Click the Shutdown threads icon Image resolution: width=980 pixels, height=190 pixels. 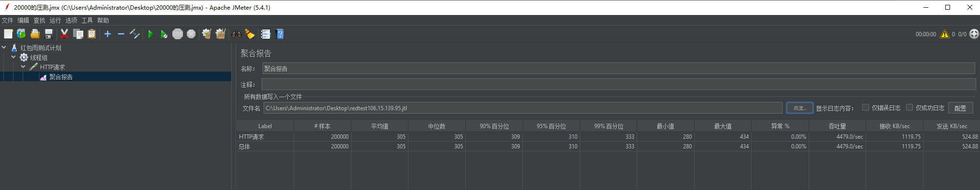click(x=191, y=34)
